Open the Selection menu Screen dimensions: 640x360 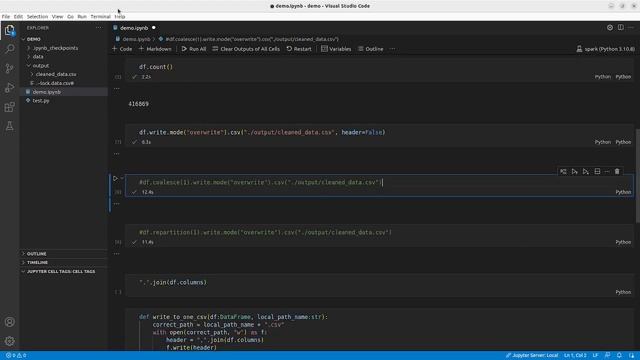click(38, 17)
